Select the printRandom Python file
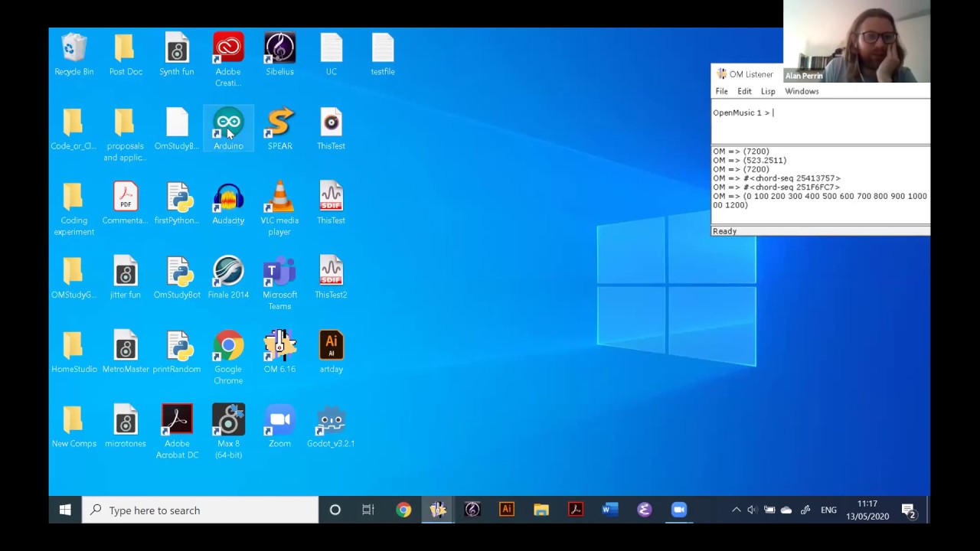This screenshot has width=980, height=551. point(177,350)
